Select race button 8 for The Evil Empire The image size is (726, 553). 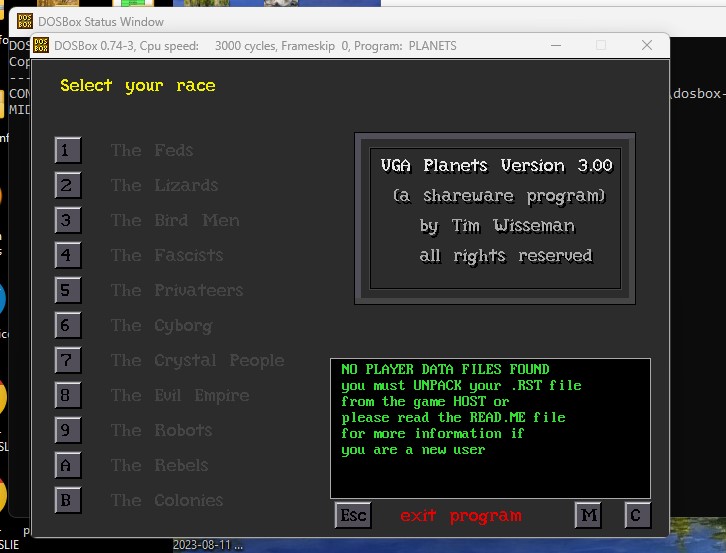click(x=68, y=395)
